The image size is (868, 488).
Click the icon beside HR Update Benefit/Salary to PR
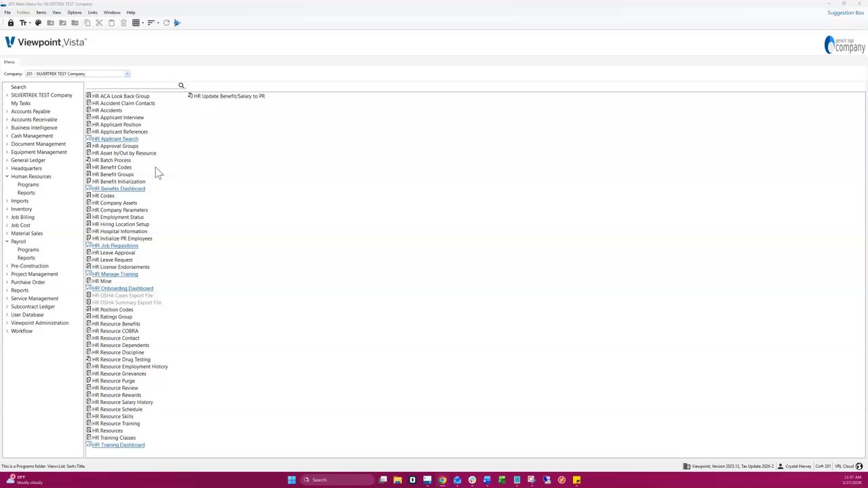(x=191, y=96)
